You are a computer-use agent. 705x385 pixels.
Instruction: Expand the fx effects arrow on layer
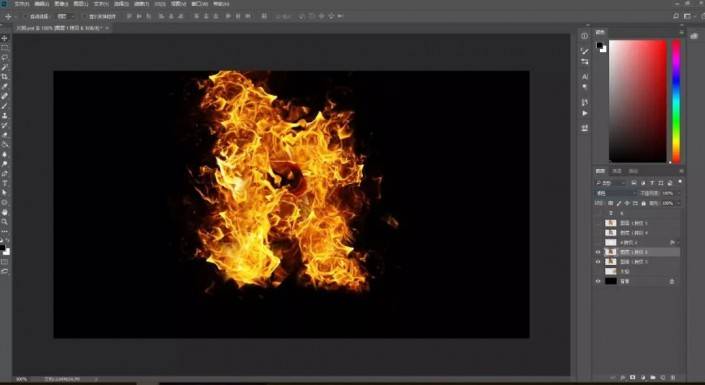coord(678,242)
